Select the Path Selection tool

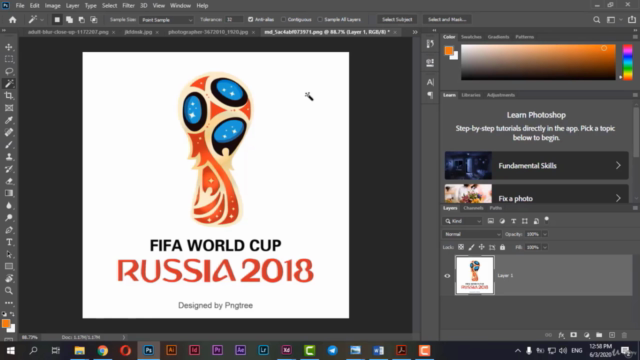(9, 254)
